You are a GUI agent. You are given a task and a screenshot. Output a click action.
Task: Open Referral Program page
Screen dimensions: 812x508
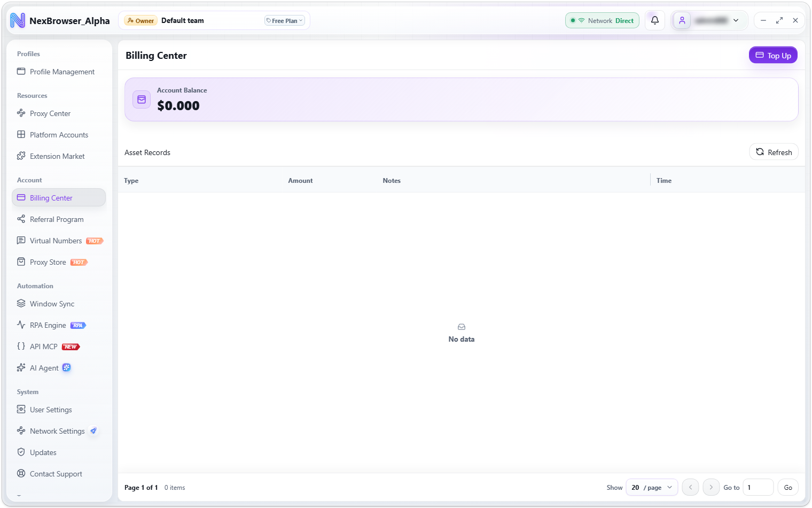[x=59, y=219]
